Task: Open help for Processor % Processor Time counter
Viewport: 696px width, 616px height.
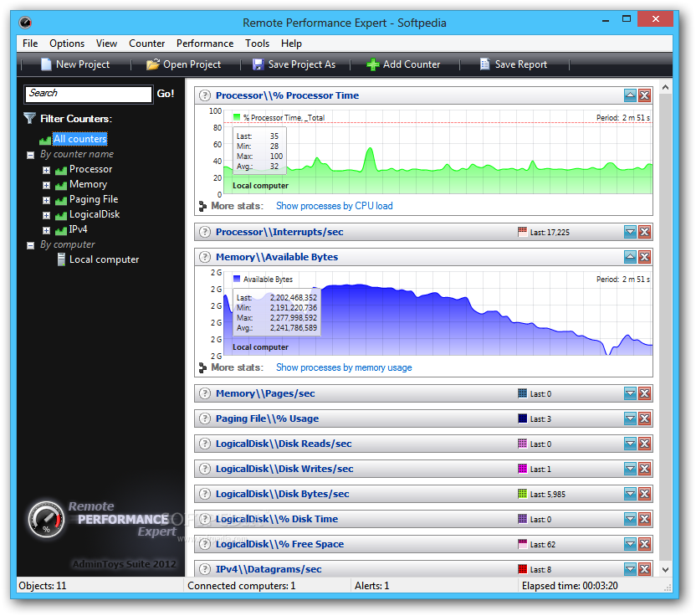Action: tap(205, 95)
